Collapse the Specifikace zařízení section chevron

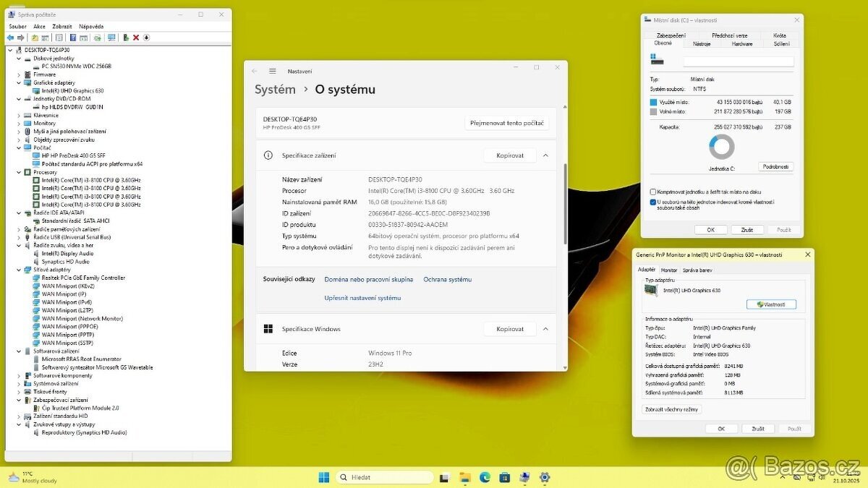(546, 155)
